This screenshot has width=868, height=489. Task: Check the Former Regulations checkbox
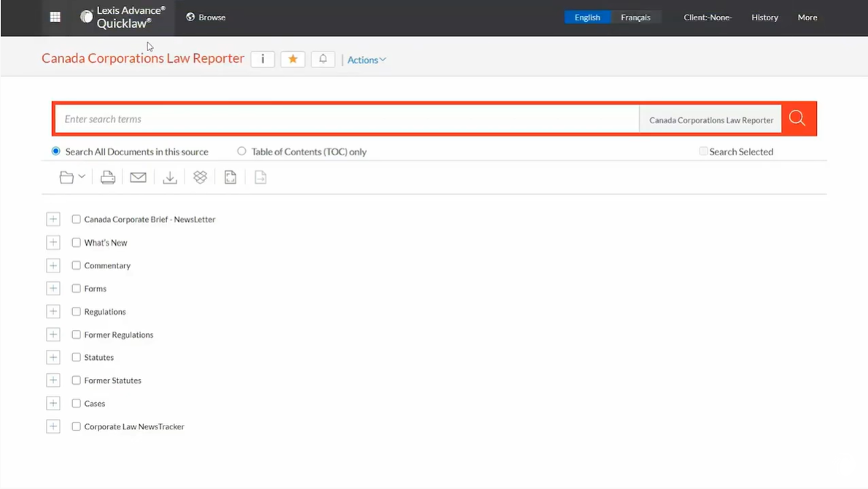pos(77,335)
